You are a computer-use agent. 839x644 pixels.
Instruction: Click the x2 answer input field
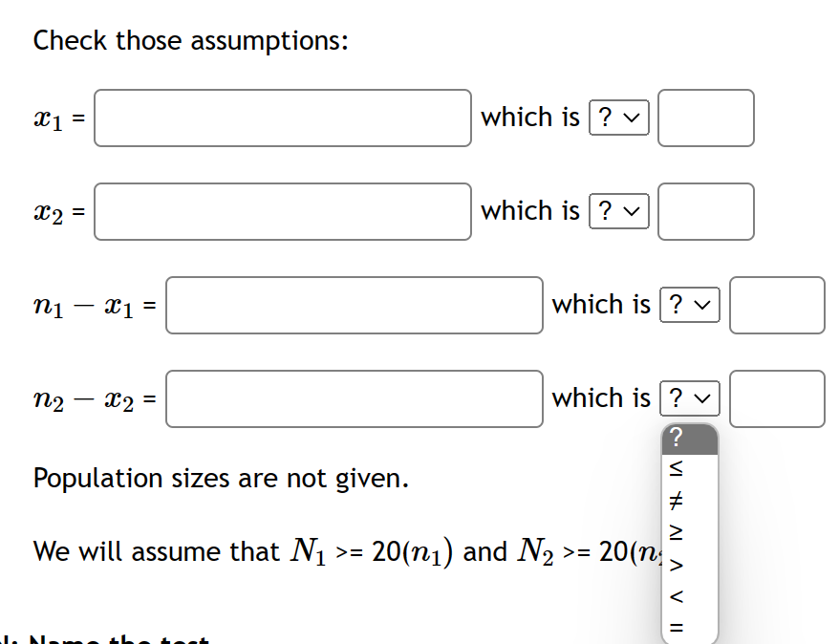point(283,212)
